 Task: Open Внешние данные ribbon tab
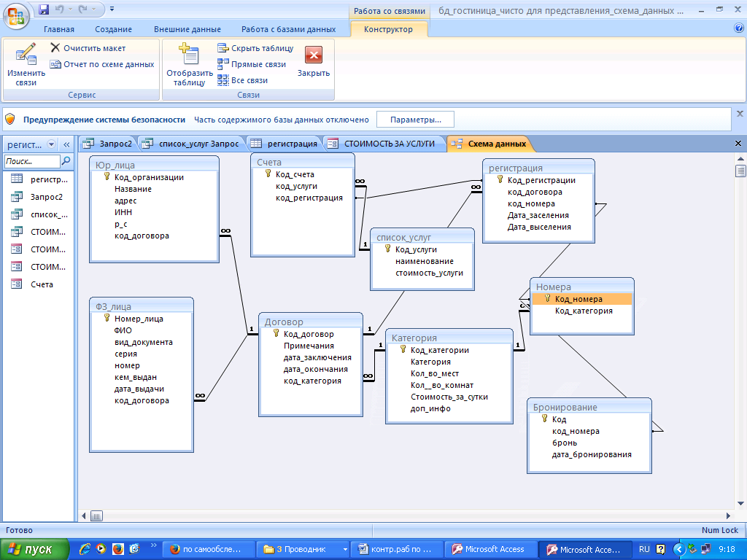[187, 29]
